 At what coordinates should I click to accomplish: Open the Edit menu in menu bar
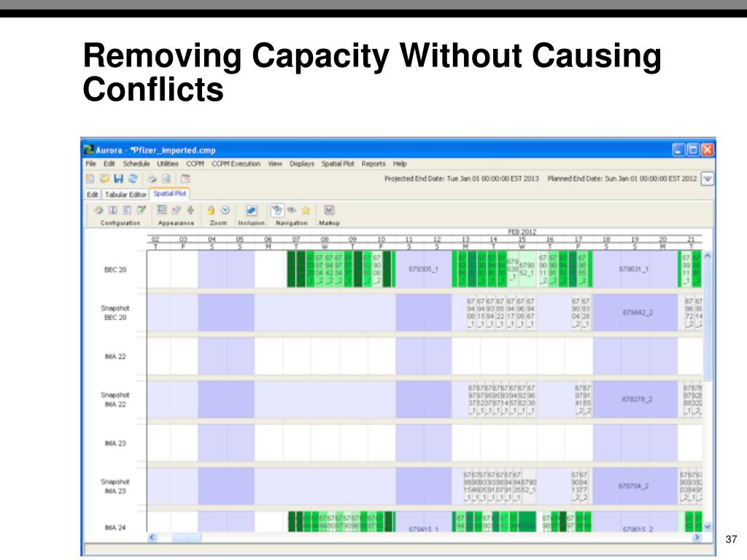[x=109, y=164]
